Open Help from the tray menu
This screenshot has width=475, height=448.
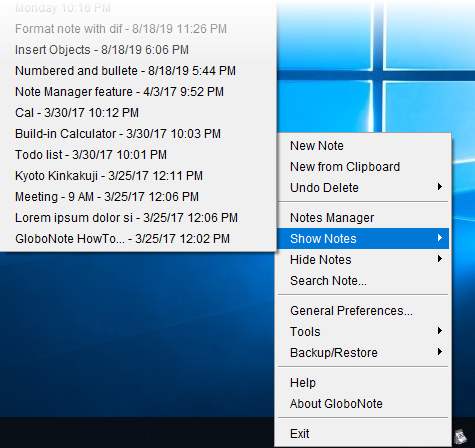[363, 383]
